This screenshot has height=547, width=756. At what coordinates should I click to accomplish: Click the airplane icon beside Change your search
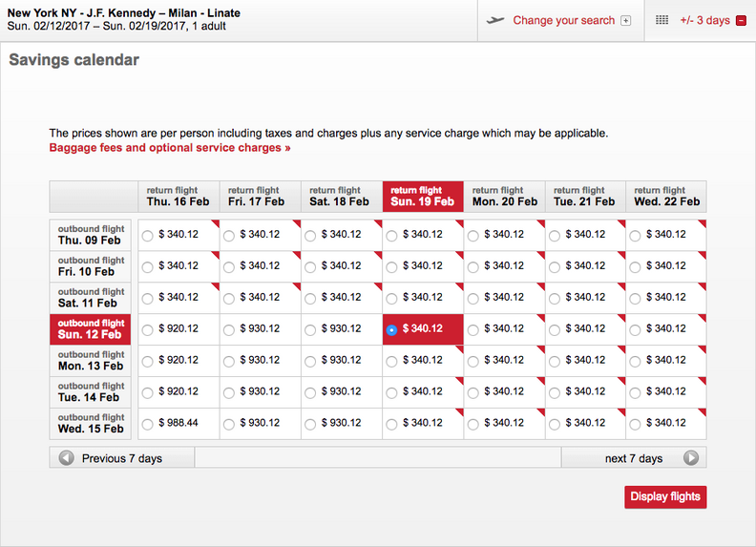(494, 20)
